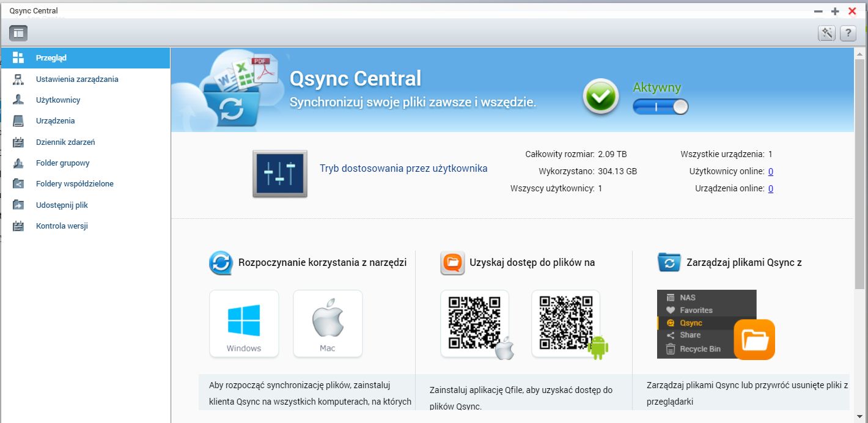Viewport: 868px width, 423px height.
Task: Click the Dziennik zdarzeń log icon
Action: point(18,142)
